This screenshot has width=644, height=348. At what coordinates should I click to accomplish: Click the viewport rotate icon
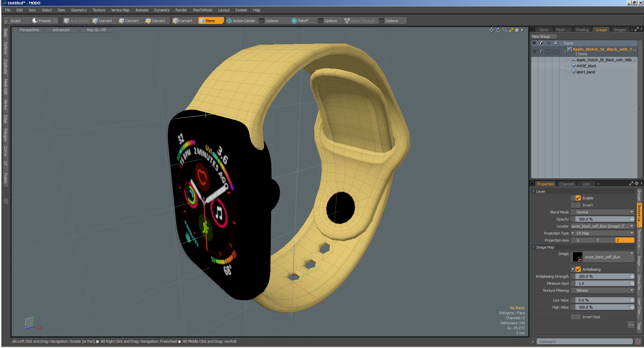pos(498,30)
